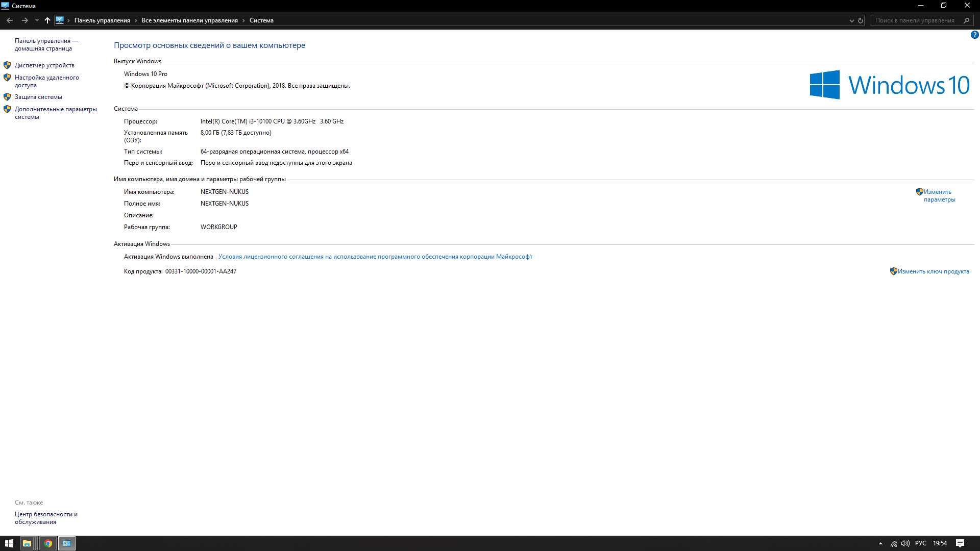Open Центр безопасности и обслуживания link
Viewport: 980px width, 551px height.
click(x=46, y=518)
